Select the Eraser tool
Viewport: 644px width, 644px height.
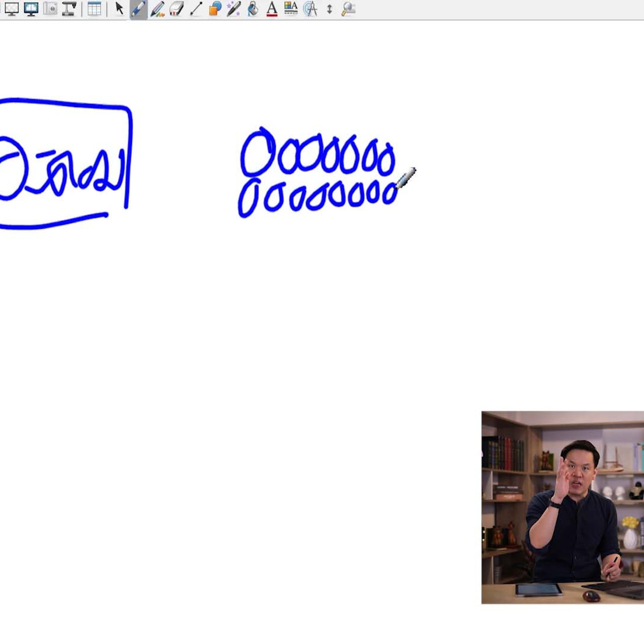[177, 9]
